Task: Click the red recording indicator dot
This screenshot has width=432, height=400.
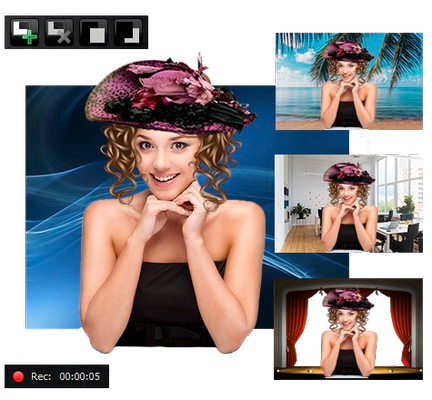Action: [x=18, y=376]
